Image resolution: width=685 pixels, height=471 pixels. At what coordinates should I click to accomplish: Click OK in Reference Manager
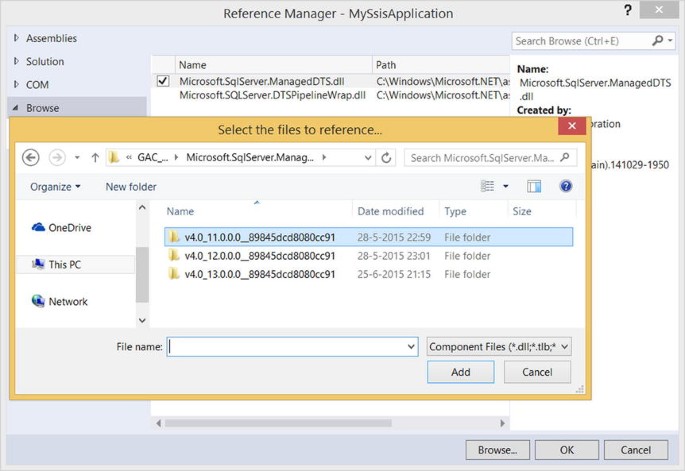pyautogui.click(x=567, y=450)
